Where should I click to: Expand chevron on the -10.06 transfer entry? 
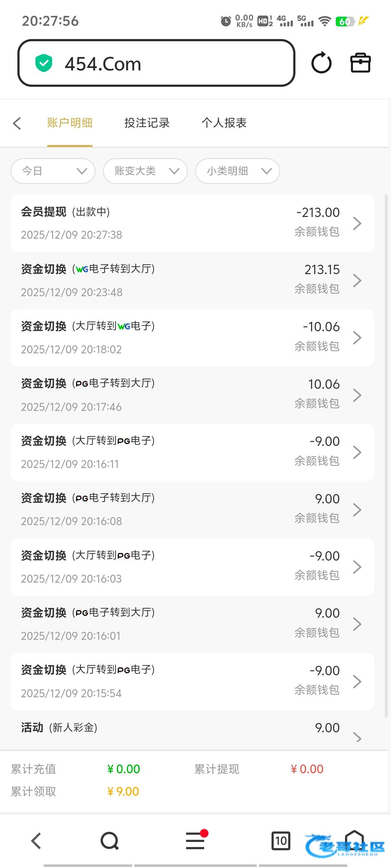pos(357,338)
